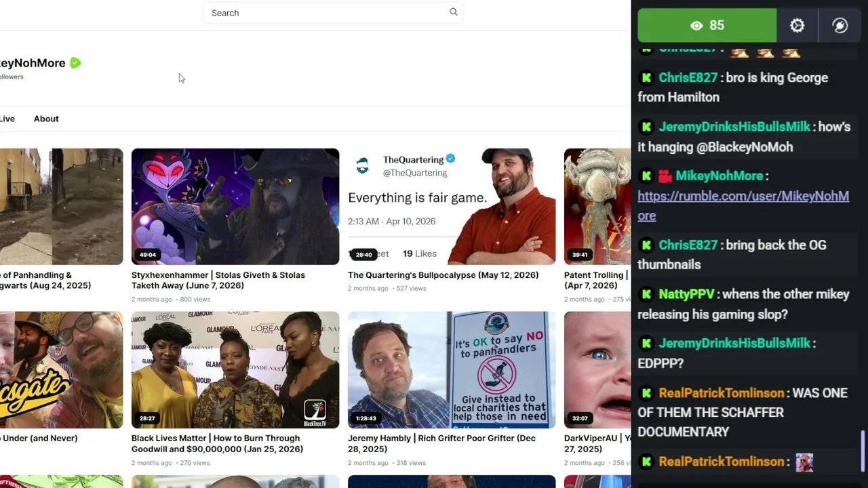The width and height of the screenshot is (868, 488).
Task: Open the "Under (and Never)" video thumbnail
Action: 61,370
